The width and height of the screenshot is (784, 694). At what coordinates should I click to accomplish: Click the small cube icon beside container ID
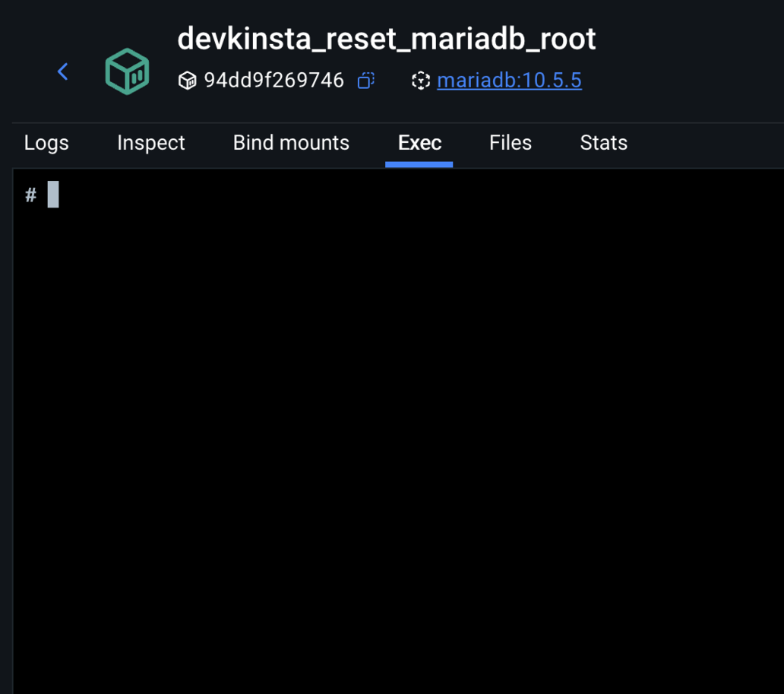(x=187, y=81)
